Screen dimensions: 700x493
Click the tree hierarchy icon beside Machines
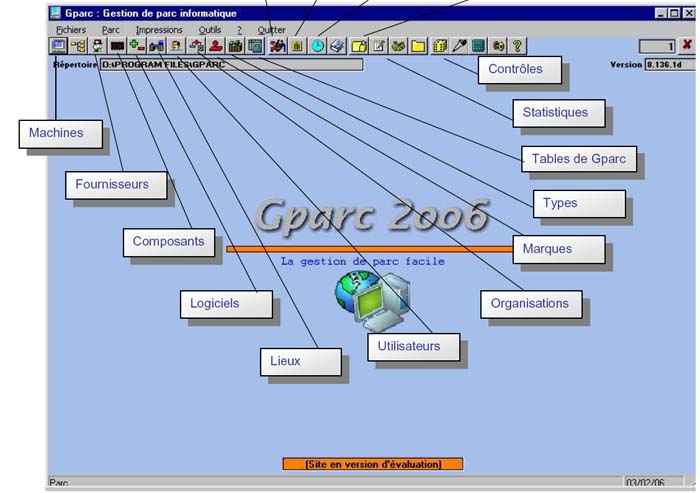pos(78,46)
